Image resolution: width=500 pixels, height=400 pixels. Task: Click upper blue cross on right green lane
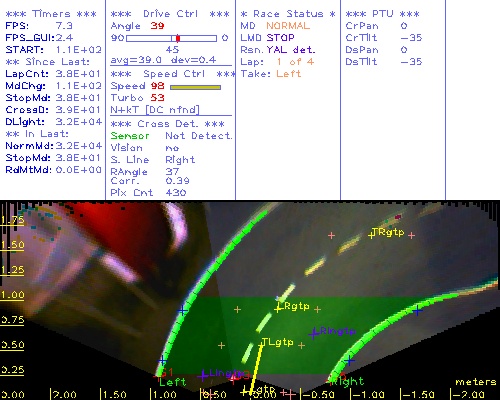point(417,311)
